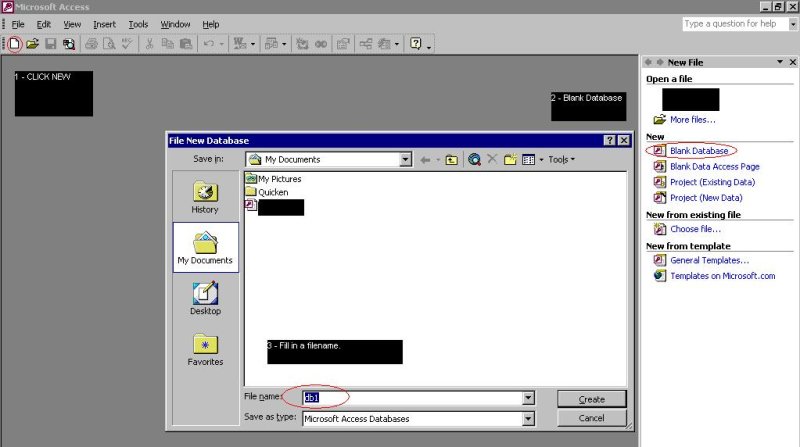Open the New Object dropdown arrow
Image resolution: width=800 pixels, height=447 pixels.
point(396,44)
